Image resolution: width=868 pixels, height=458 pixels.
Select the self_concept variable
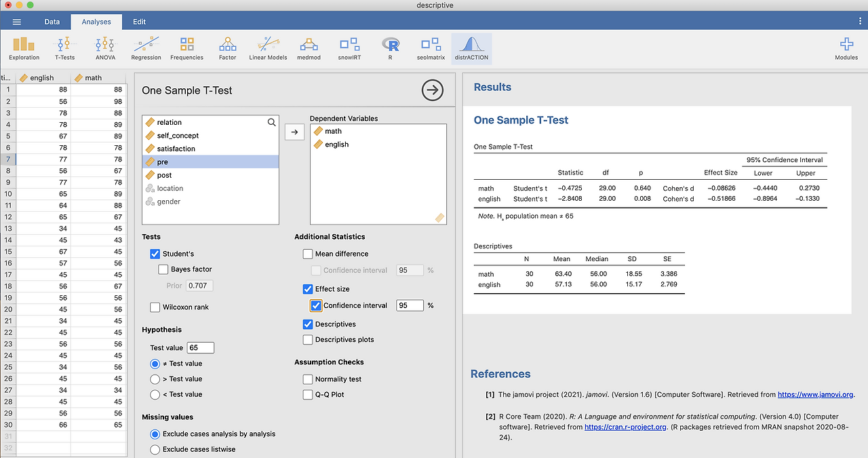point(210,136)
